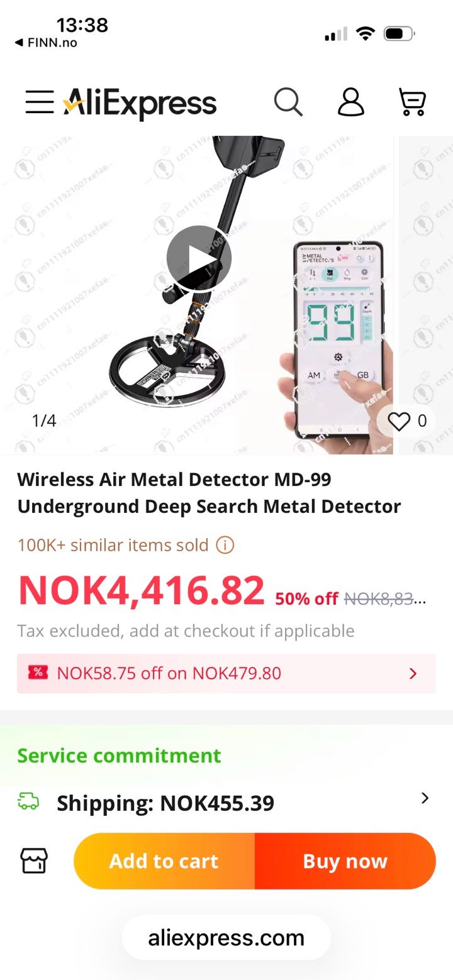This screenshot has width=453, height=980.
Task: Tap the aliexpress.com address pill
Action: coord(226,937)
